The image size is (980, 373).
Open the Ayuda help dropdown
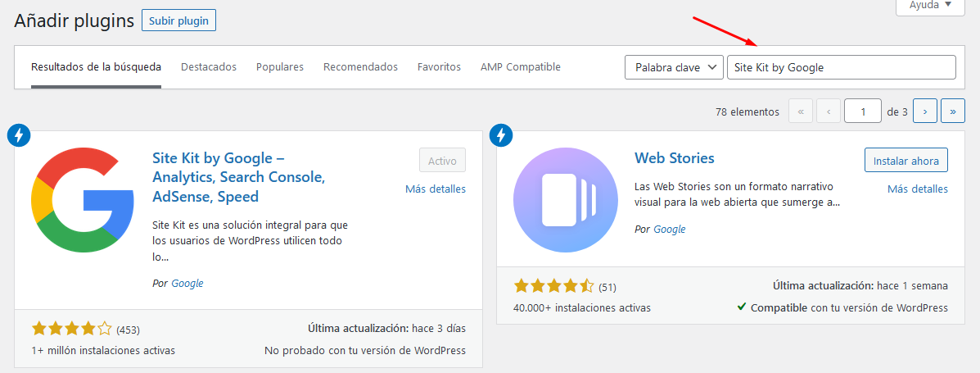(x=931, y=5)
